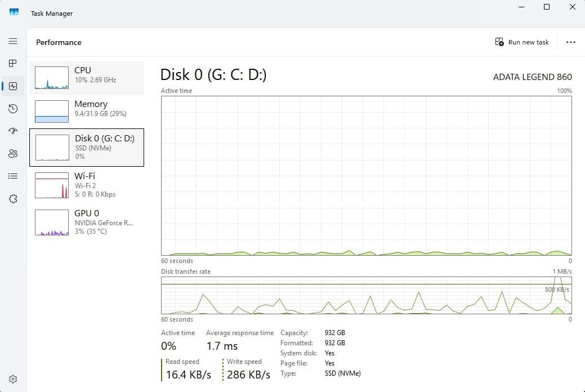The height and width of the screenshot is (392, 585).
Task: Click the Active time graph
Action: (366, 176)
